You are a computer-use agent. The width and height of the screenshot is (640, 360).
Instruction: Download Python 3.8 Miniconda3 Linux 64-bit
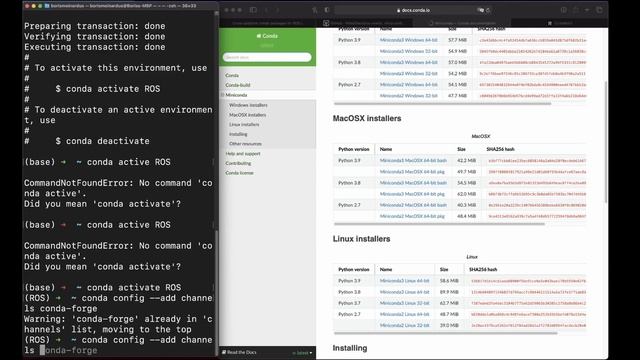404,292
